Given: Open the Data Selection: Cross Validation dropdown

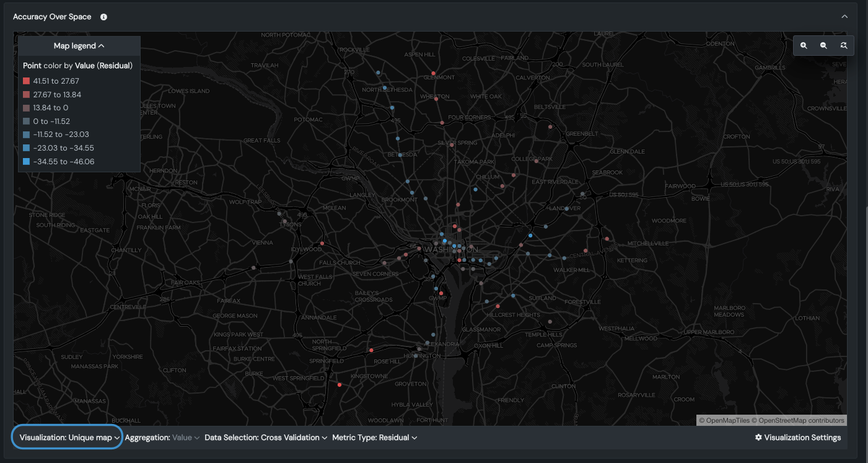Looking at the screenshot, I should tap(266, 438).
